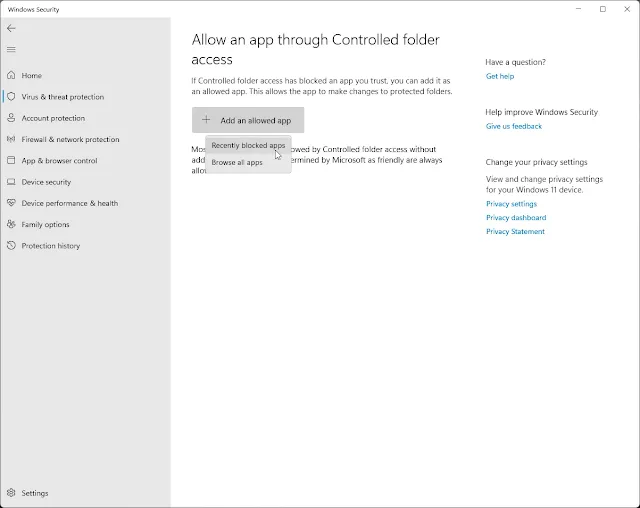The height and width of the screenshot is (508, 640).
Task: Click the Virus & threat protection shield icon
Action: coord(11,96)
